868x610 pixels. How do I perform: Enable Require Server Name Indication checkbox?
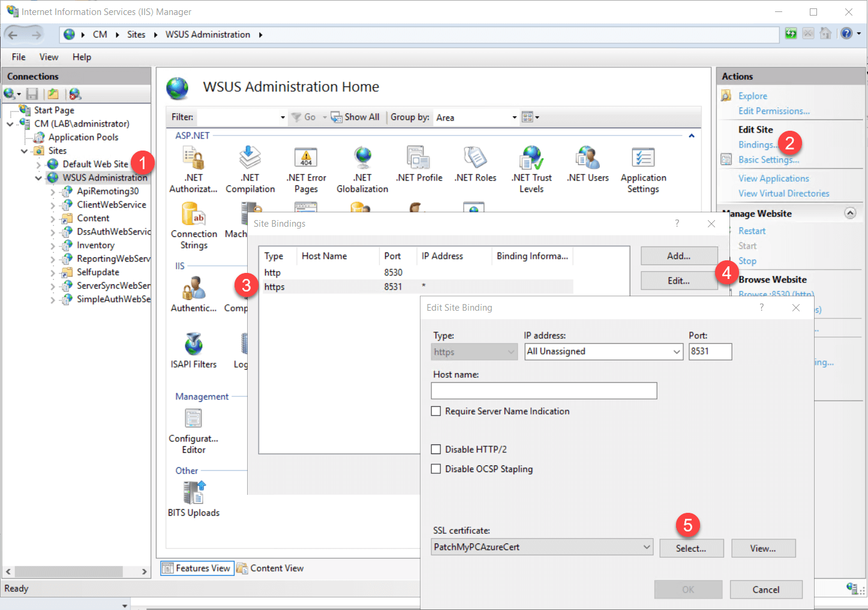pyautogui.click(x=436, y=411)
